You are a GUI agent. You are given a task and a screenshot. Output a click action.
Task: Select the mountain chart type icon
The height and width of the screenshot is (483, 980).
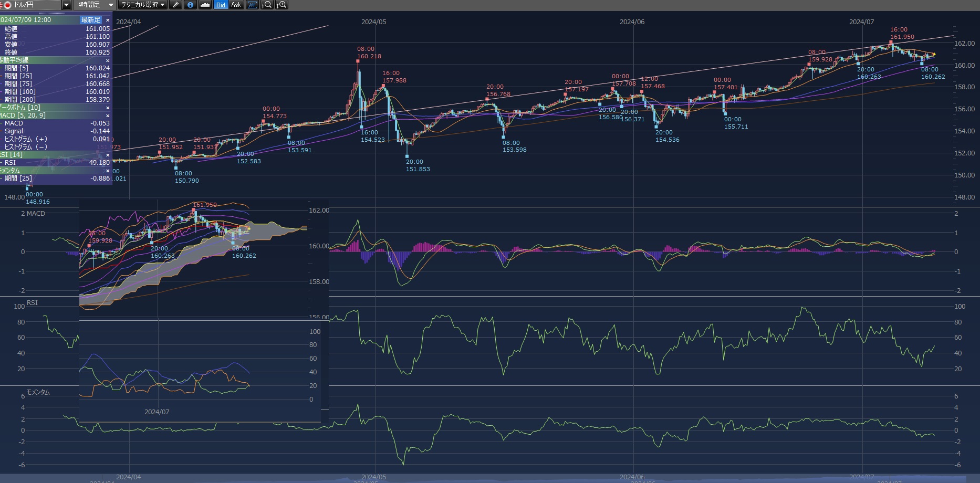pyautogui.click(x=205, y=5)
